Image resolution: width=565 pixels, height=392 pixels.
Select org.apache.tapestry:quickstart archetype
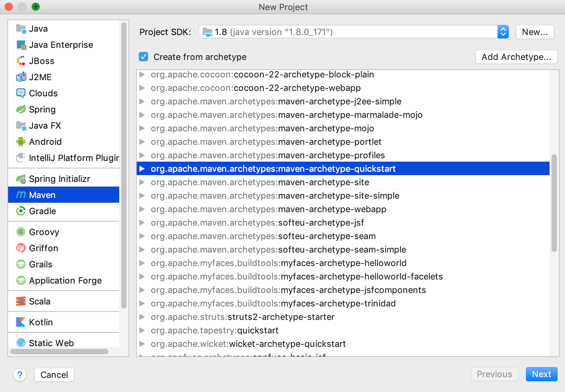tap(343, 330)
